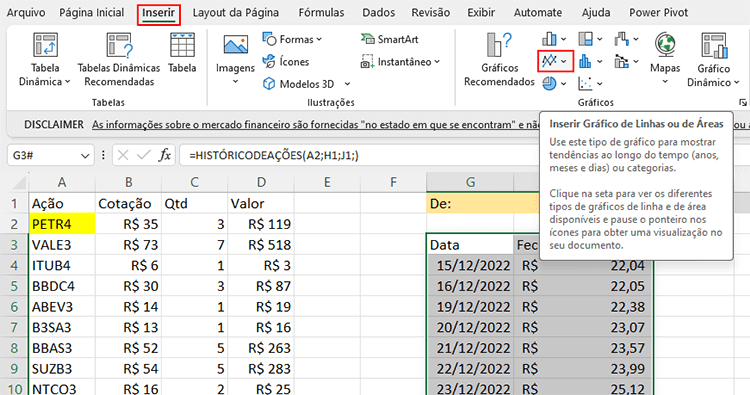Click the combo chart icon
Screen dimensions: 750x395
pyautogui.click(x=621, y=61)
